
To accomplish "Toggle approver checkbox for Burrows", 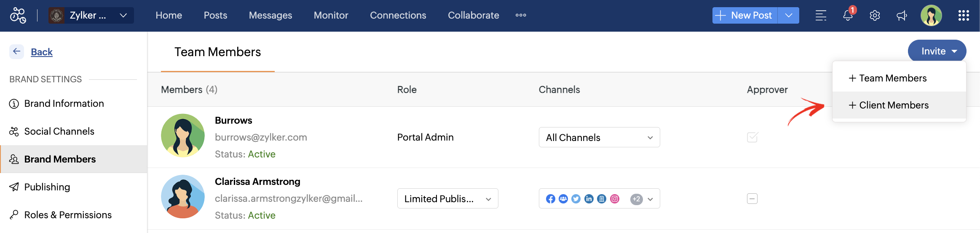I will click(752, 137).
